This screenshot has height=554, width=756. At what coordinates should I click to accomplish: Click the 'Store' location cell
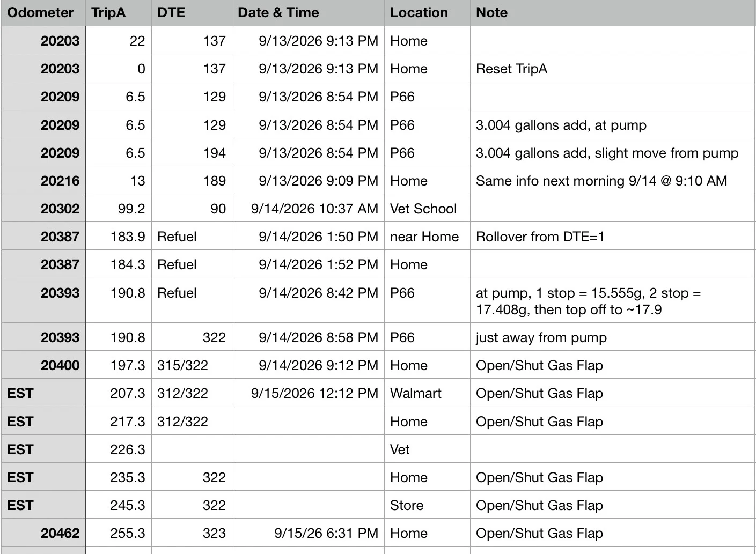tap(427, 505)
